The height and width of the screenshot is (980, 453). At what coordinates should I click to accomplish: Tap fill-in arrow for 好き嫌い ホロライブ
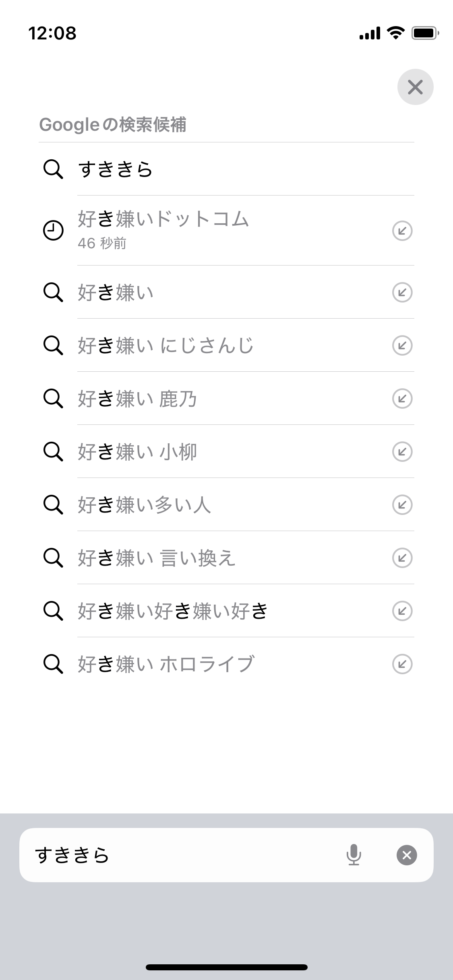pos(402,664)
